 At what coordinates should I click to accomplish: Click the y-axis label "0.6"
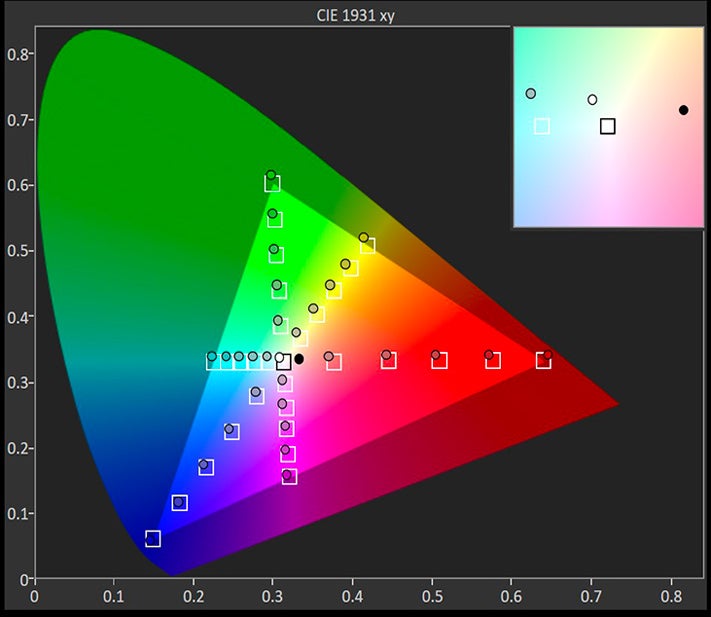click(x=16, y=185)
